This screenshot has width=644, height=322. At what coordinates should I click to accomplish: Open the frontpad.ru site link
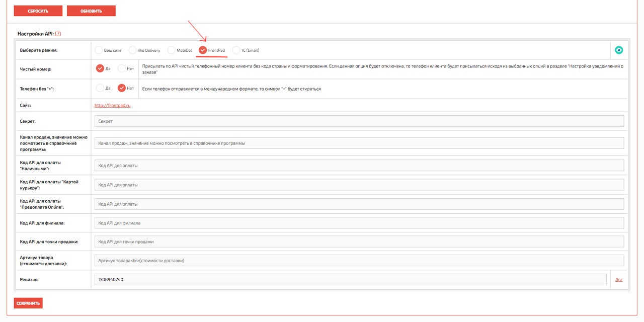[x=113, y=106]
